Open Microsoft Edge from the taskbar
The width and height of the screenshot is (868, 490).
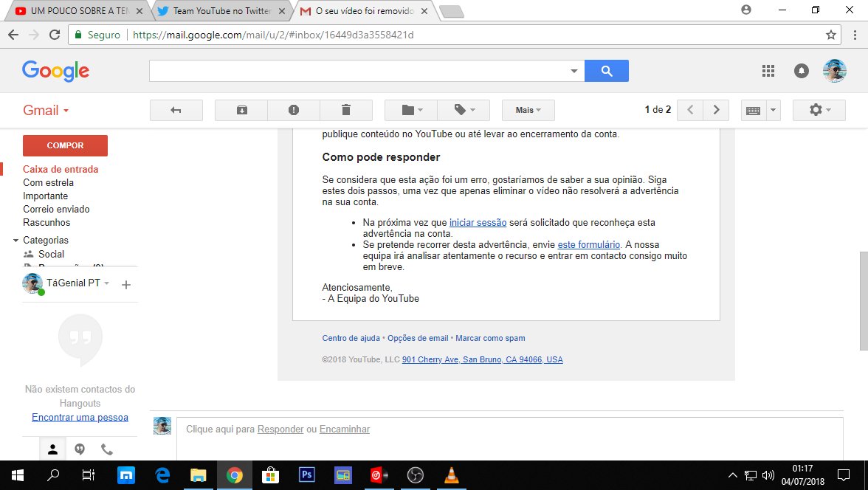point(162,475)
